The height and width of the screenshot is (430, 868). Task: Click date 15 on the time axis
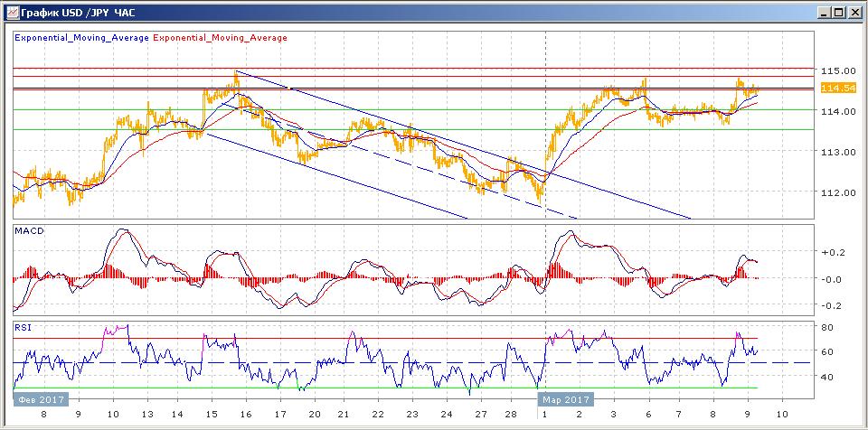(x=212, y=416)
